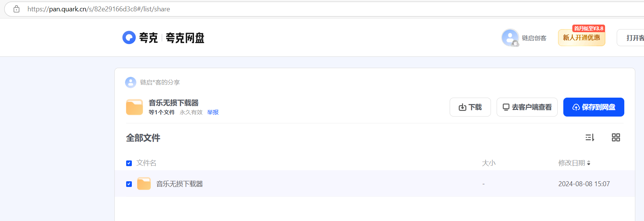Click the 举报 report link
Screen dimensions: 644x221
[x=213, y=112]
